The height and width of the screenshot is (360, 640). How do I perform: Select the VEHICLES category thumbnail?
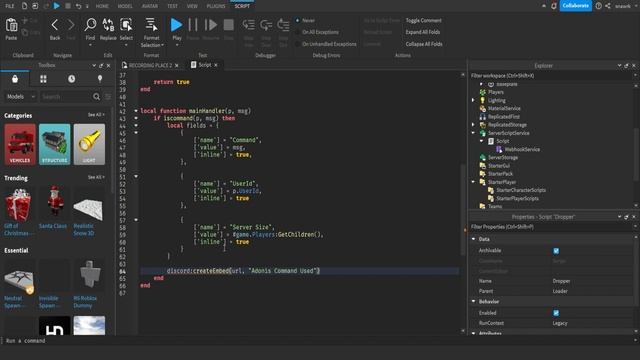(20, 144)
